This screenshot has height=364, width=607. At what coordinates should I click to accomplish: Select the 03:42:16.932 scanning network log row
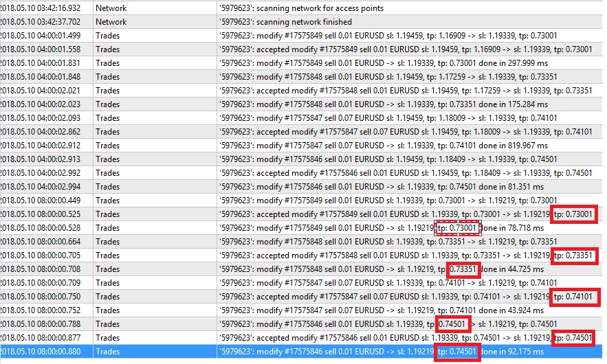(301, 8)
